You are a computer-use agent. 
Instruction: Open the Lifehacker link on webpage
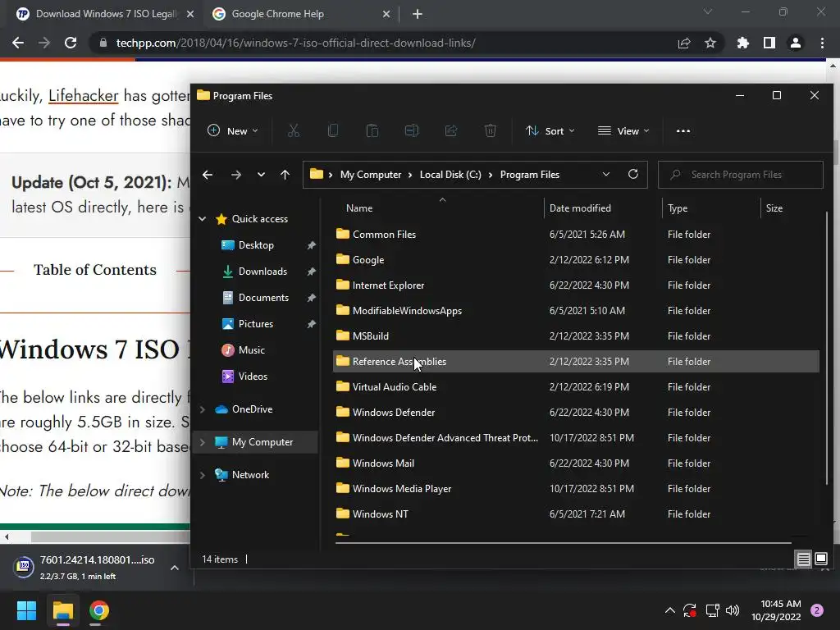pyautogui.click(x=83, y=95)
